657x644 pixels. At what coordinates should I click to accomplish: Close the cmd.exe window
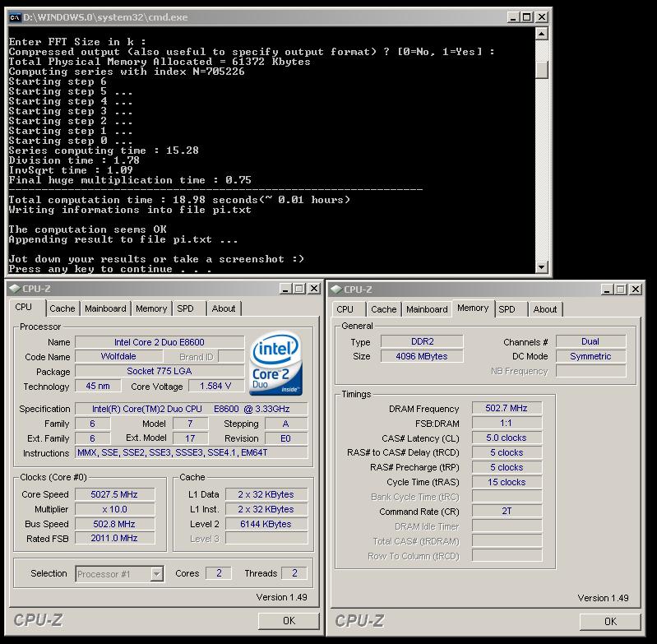click(542, 17)
